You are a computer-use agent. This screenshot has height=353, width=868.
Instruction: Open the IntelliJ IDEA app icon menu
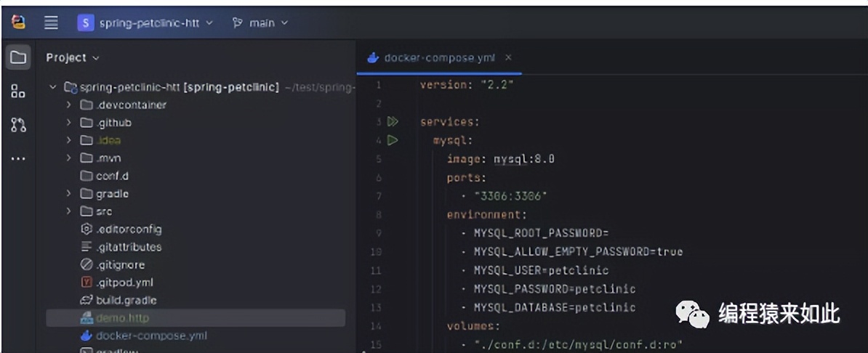click(19, 22)
